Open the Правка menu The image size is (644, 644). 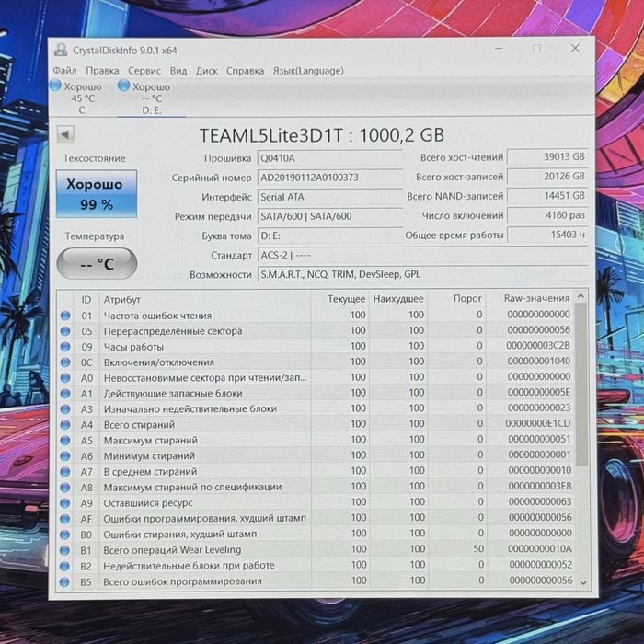[x=102, y=71]
